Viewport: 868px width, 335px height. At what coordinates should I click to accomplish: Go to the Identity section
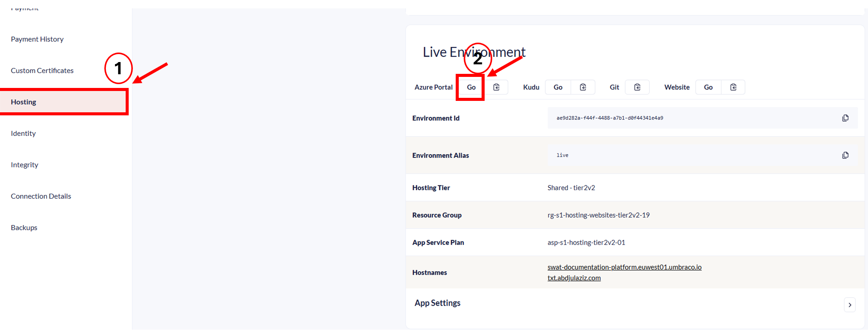tap(23, 133)
